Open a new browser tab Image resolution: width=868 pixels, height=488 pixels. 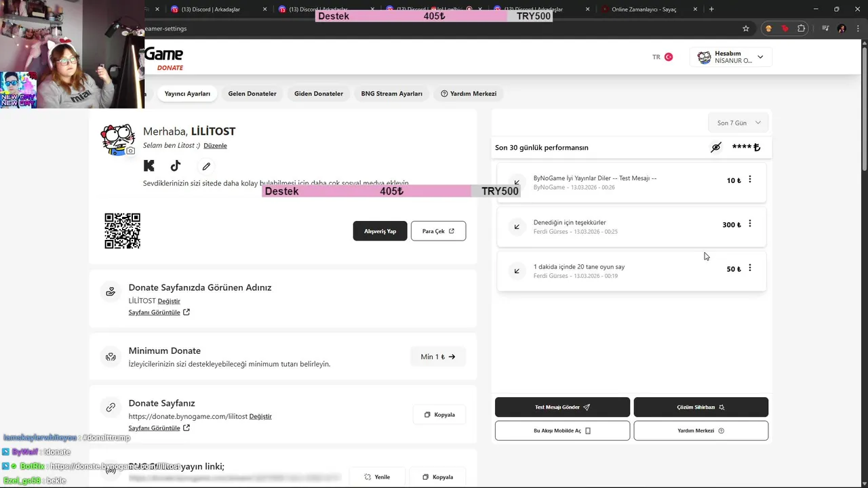711,9
